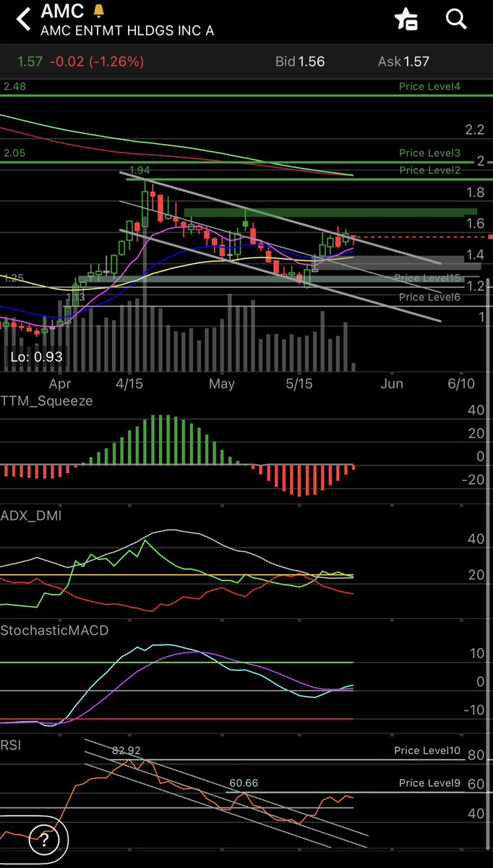
Task: Tap the dark green resistance zone bar
Action: (330, 213)
